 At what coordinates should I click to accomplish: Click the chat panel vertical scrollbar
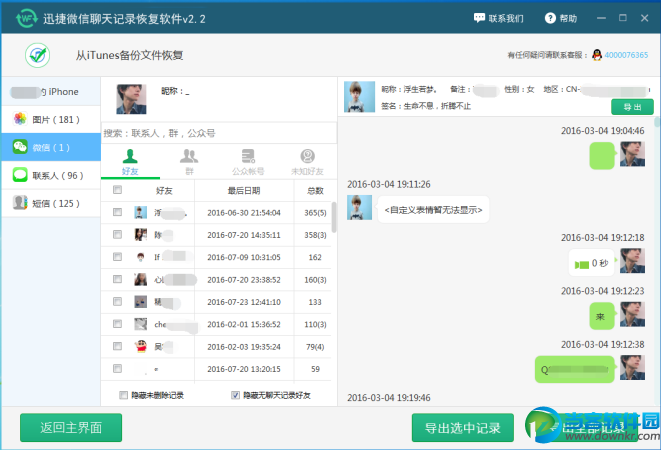(657, 122)
